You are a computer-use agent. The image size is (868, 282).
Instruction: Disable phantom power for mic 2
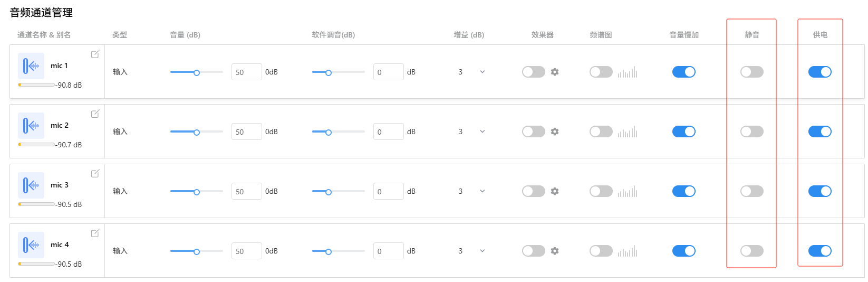(819, 131)
